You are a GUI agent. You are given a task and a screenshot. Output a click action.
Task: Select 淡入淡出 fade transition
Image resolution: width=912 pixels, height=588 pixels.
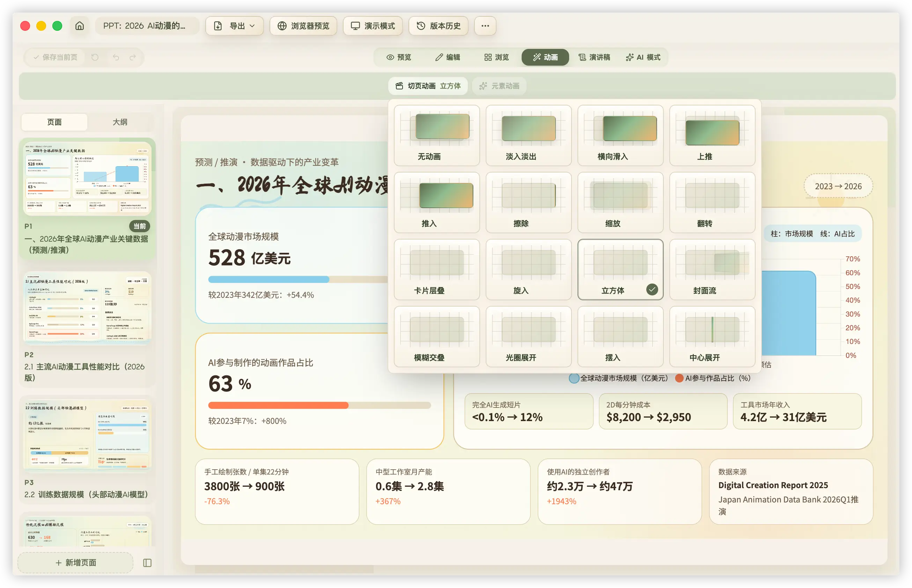coord(528,135)
